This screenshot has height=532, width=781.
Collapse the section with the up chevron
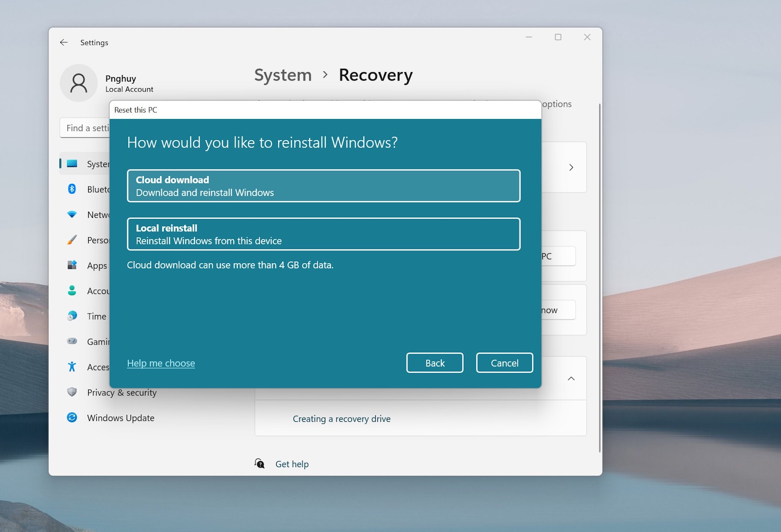(x=571, y=378)
